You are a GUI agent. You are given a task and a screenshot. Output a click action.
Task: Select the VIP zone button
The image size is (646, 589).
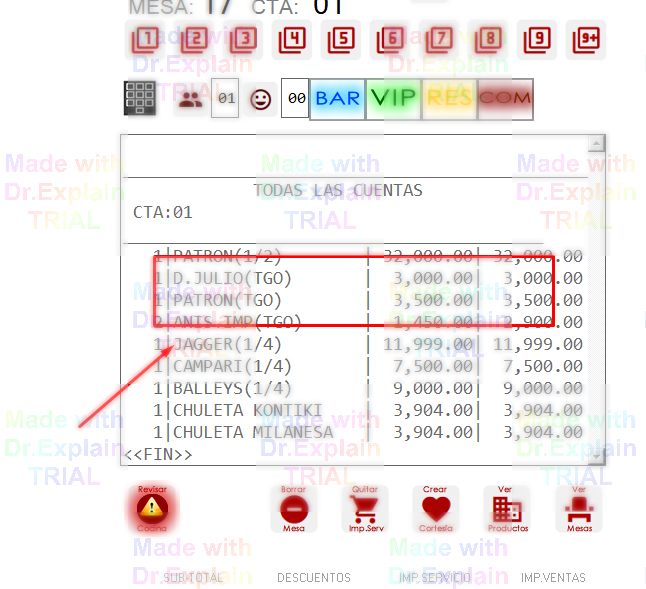tap(394, 99)
